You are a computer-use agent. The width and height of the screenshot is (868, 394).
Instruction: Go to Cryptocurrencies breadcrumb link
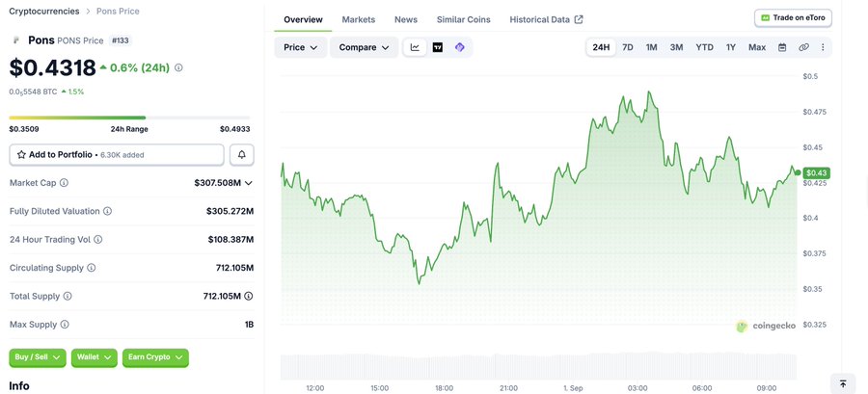click(x=44, y=11)
